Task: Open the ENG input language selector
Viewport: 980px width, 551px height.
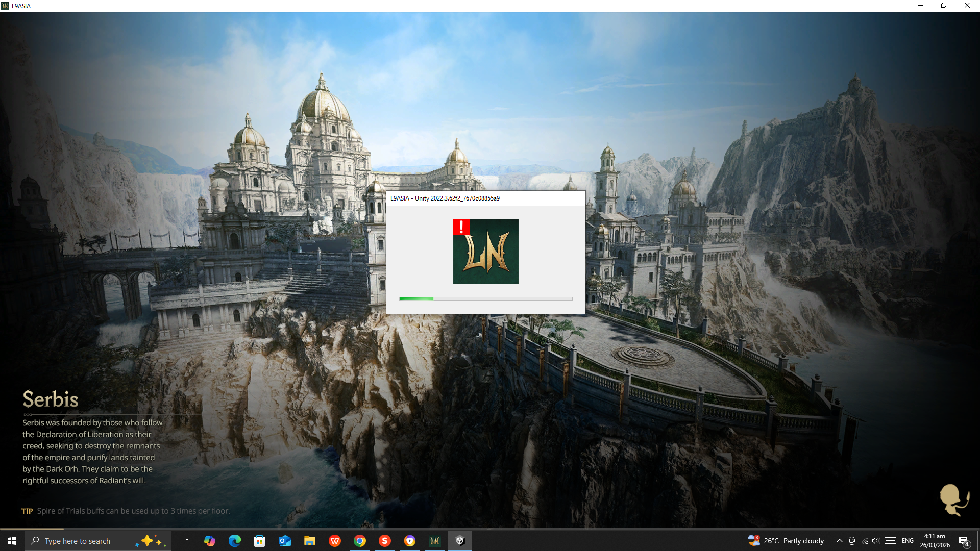Action: (908, 541)
